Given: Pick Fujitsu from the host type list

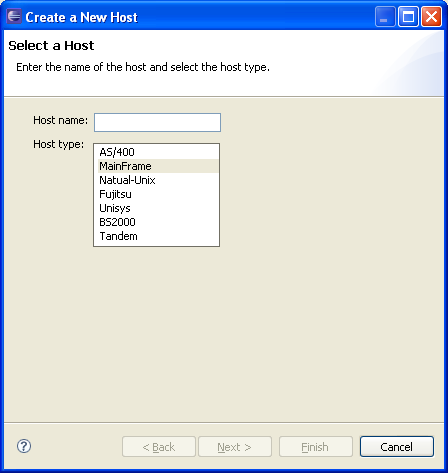Looking at the screenshot, I should [x=157, y=194].
